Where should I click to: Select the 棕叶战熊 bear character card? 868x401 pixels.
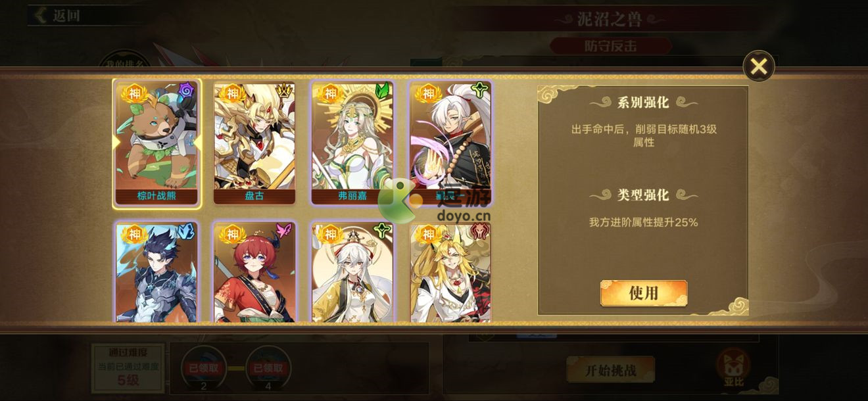(157, 143)
